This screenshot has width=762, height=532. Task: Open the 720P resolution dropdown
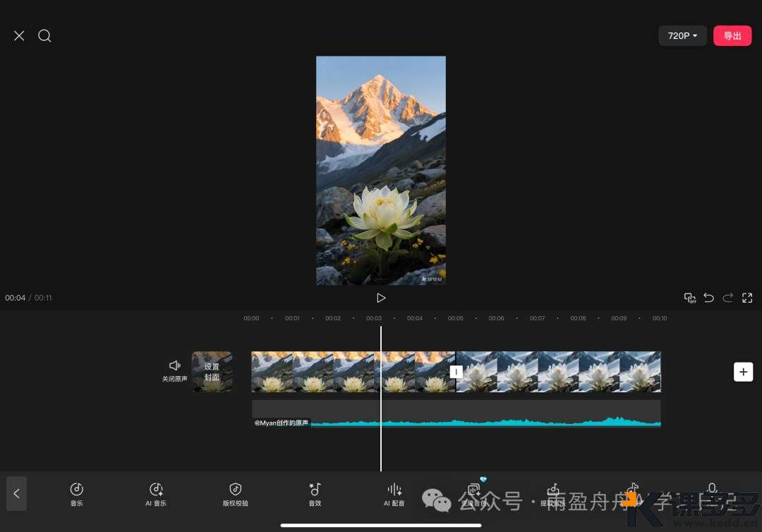click(x=682, y=36)
